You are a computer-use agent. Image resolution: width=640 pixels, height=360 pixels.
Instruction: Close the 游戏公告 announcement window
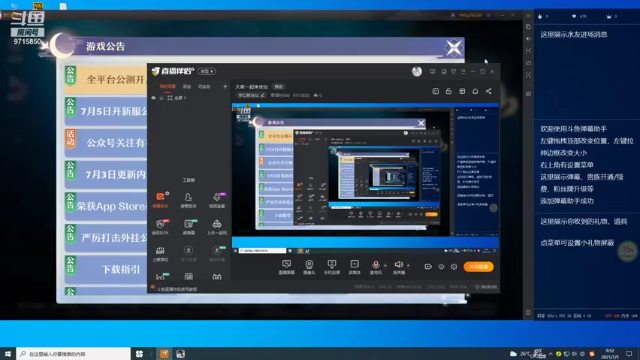pos(453,48)
